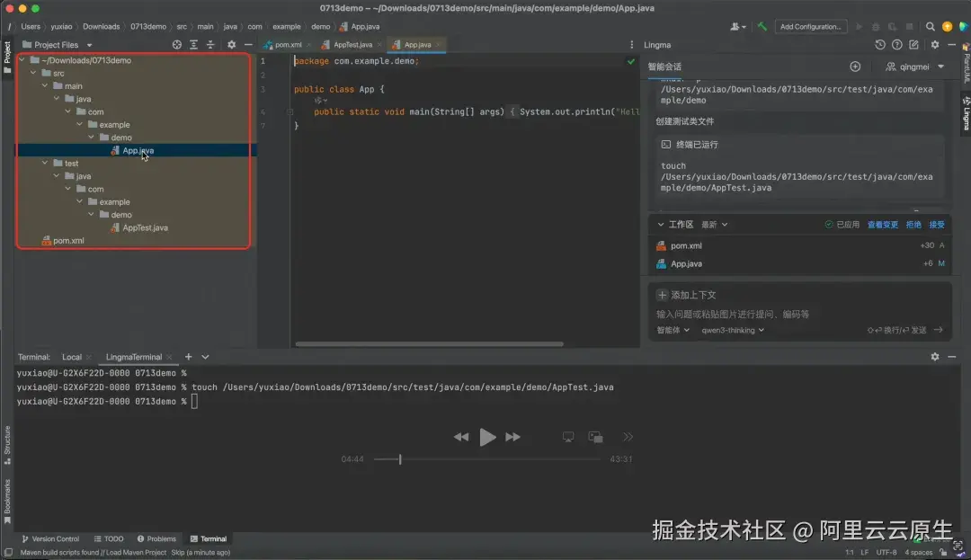Click 拒绝 to reject changes
The width and height of the screenshot is (971, 560).
(913, 225)
